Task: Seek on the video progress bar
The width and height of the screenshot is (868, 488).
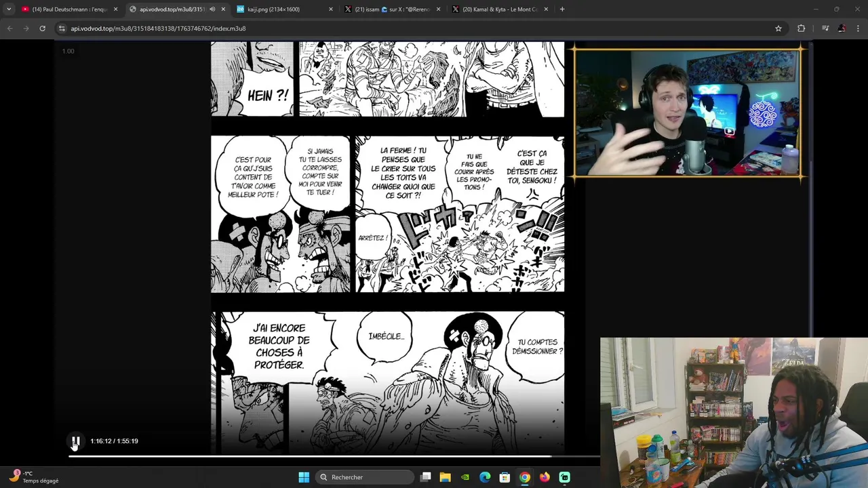Action: pos(334,456)
